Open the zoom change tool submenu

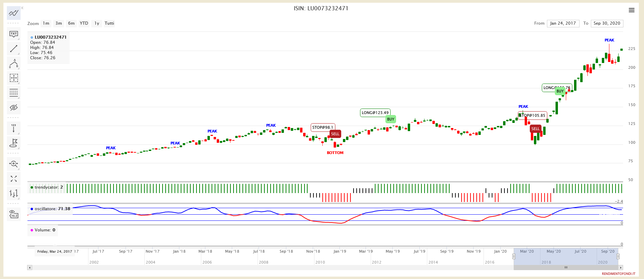(13, 164)
